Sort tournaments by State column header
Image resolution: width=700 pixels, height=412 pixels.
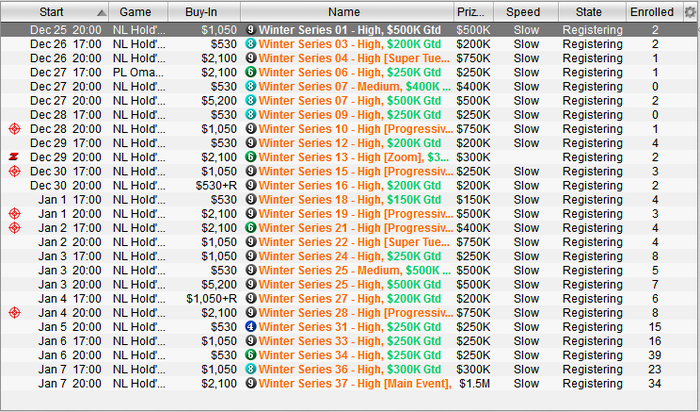point(592,12)
